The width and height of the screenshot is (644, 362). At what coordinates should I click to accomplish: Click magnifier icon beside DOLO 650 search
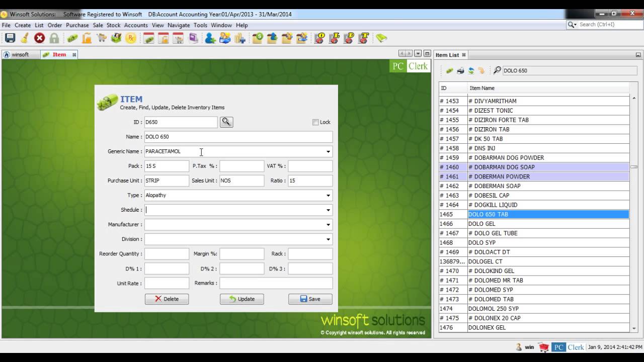(x=497, y=70)
